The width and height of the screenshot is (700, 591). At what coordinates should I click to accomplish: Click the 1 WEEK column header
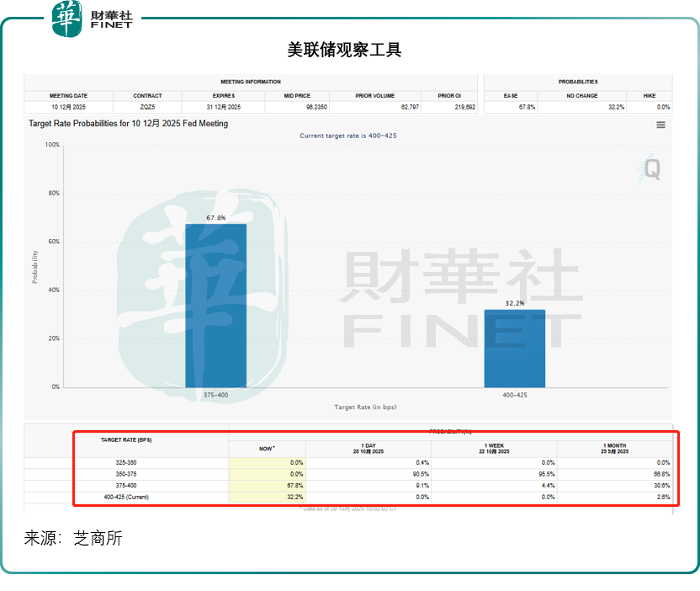pos(496,449)
